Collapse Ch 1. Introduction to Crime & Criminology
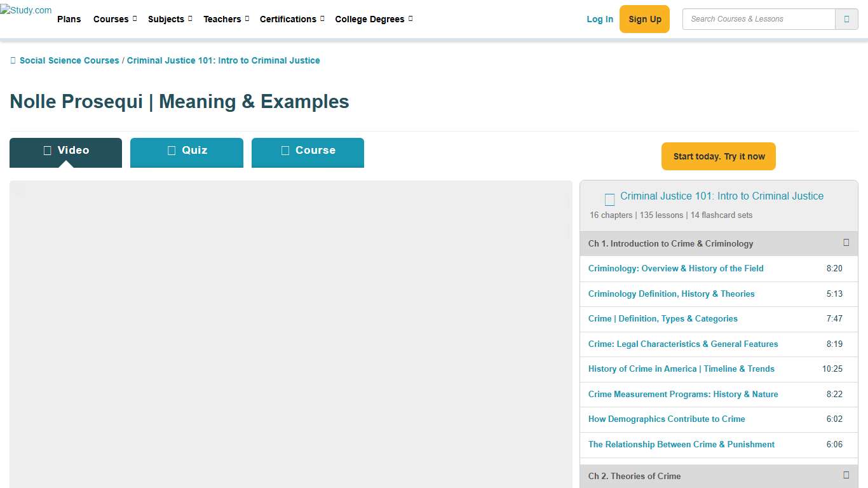The width and height of the screenshot is (868, 488). (x=846, y=243)
